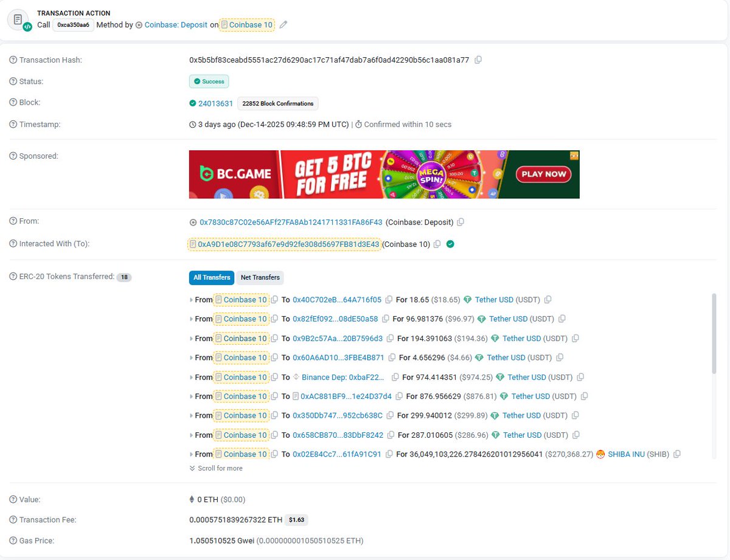Click the help icon beside Gas Price
The height and width of the screenshot is (560, 730).
[13, 541]
